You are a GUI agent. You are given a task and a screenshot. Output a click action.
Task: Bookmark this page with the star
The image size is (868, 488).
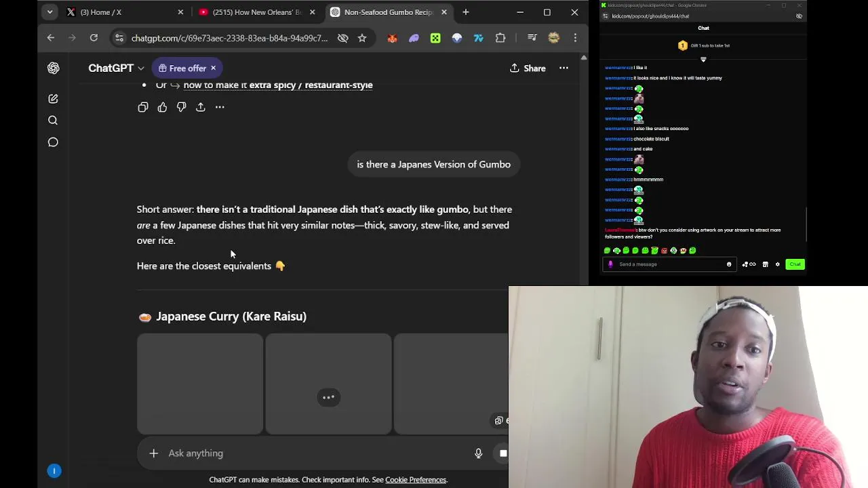pyautogui.click(x=362, y=39)
